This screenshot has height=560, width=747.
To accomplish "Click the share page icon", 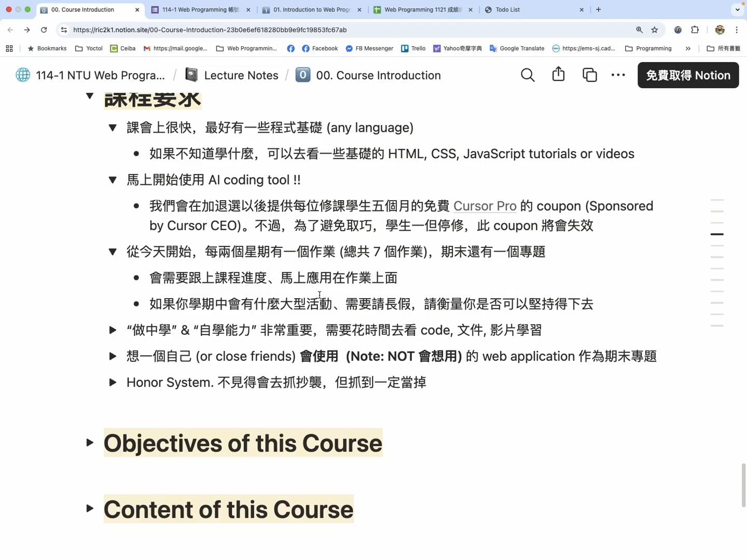I will [x=558, y=75].
